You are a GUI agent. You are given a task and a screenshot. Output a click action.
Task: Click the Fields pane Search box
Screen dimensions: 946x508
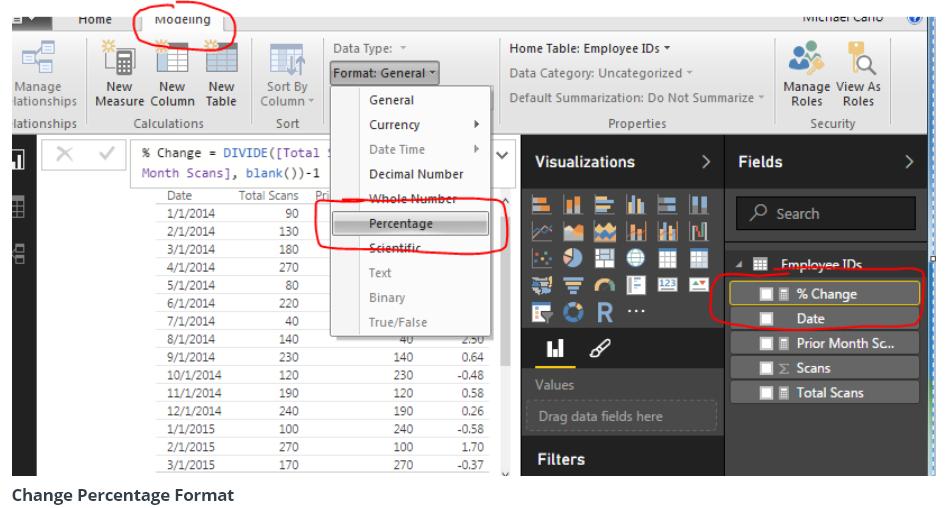click(x=826, y=213)
